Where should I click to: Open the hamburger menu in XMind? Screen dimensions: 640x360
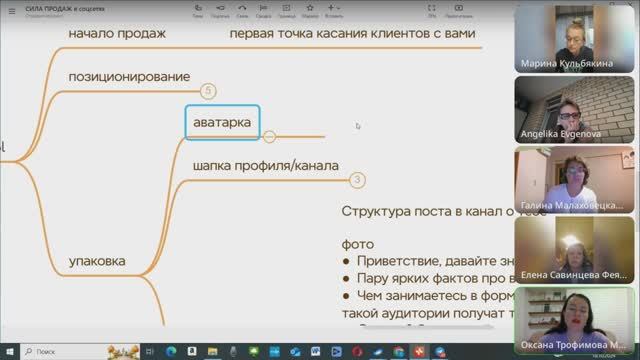pos(12,11)
